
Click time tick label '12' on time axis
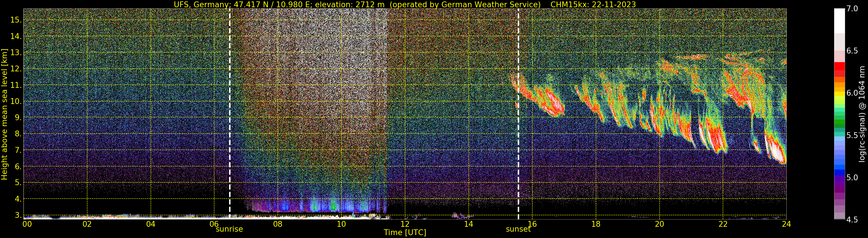[x=405, y=224]
